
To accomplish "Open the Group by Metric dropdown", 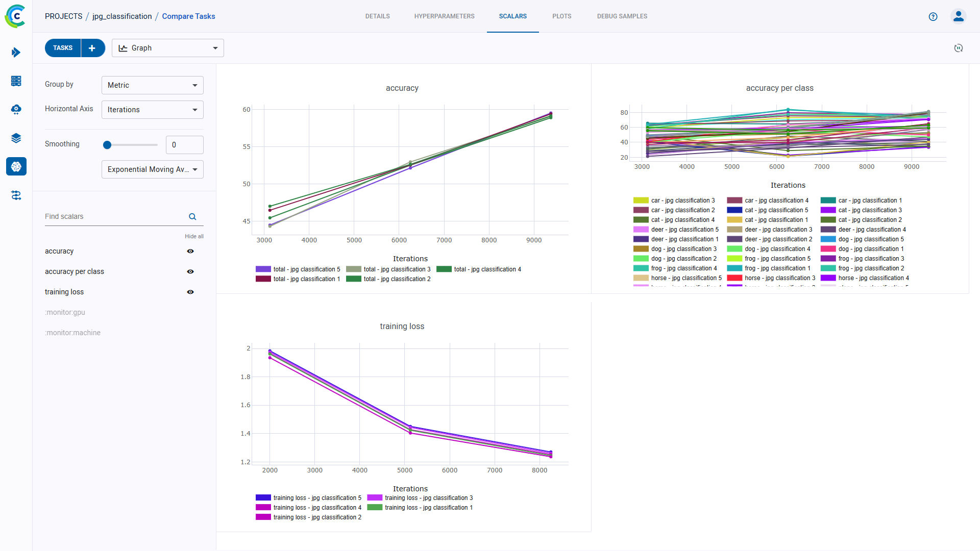I will pos(152,85).
